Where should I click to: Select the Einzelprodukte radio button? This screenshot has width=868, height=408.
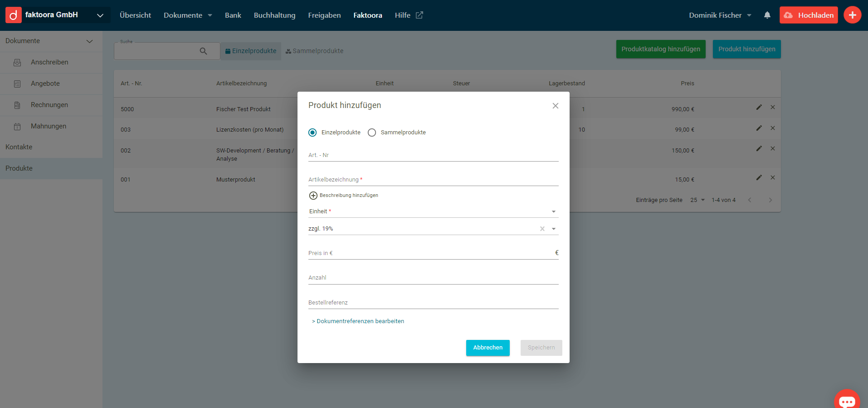[x=312, y=133]
